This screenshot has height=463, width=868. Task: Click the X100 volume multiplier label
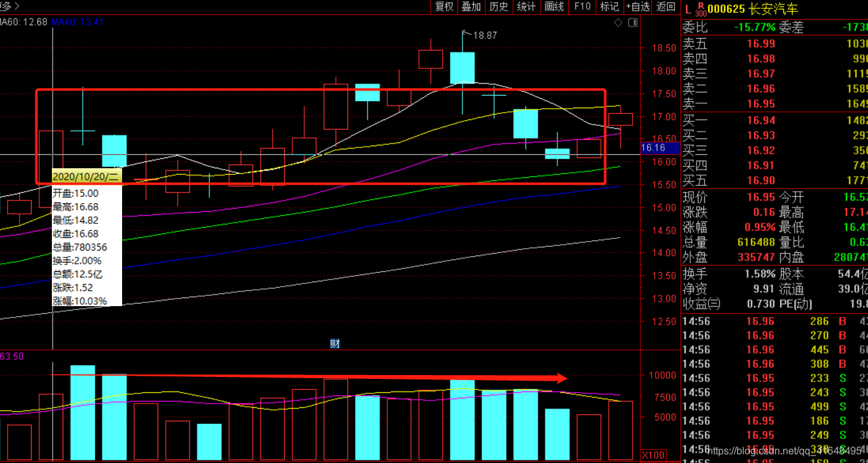(653, 455)
